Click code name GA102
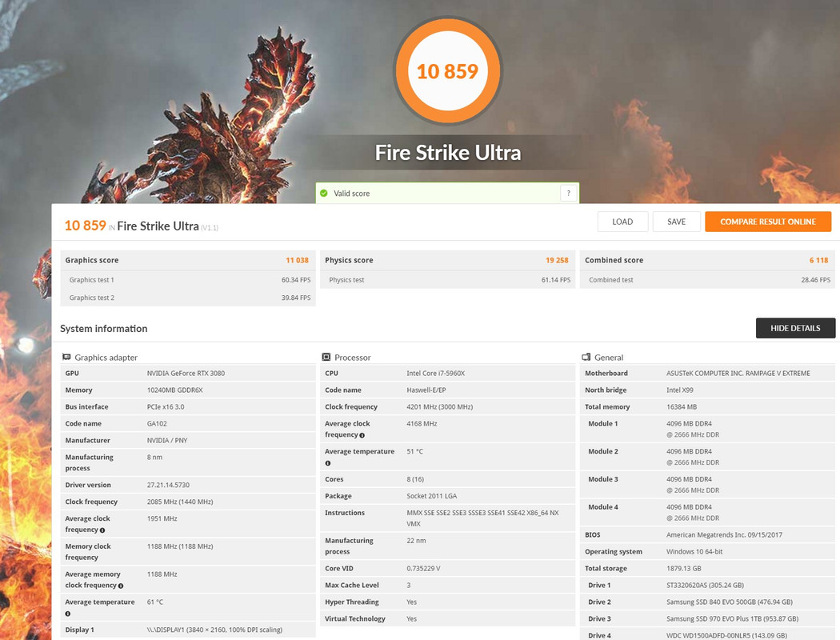The width and height of the screenshot is (840, 640). click(x=157, y=424)
